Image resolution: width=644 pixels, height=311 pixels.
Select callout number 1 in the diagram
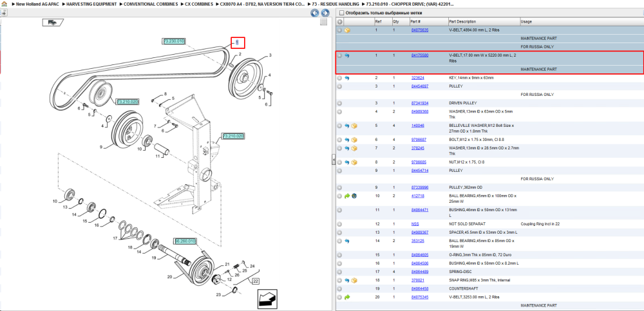tap(238, 42)
